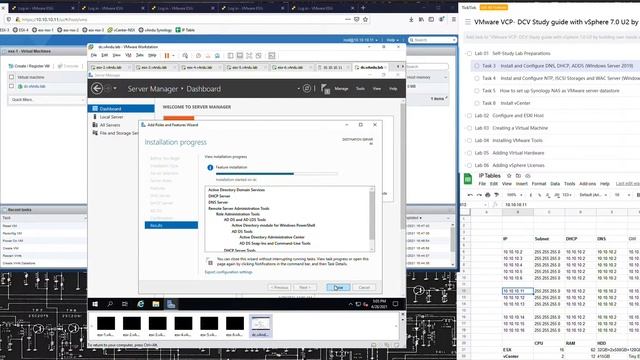Click the Google Sheets paint format icon

pyautogui.click(x=496, y=195)
